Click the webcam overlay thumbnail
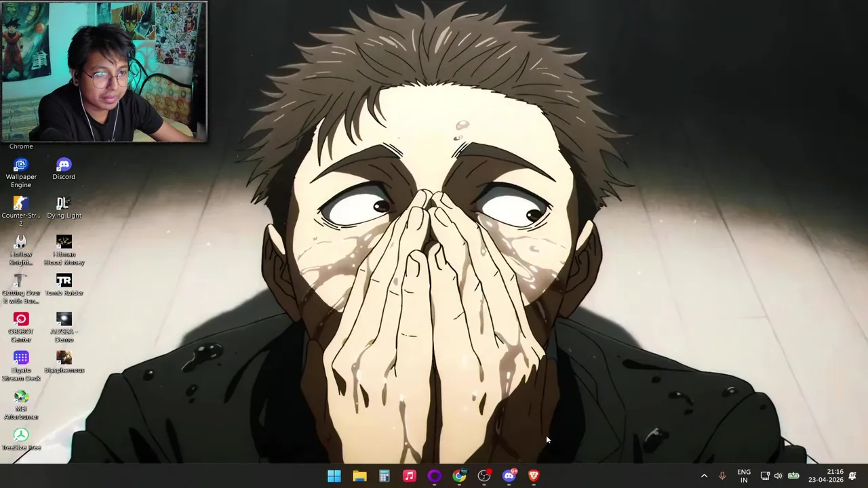The width and height of the screenshot is (868, 488). click(104, 71)
